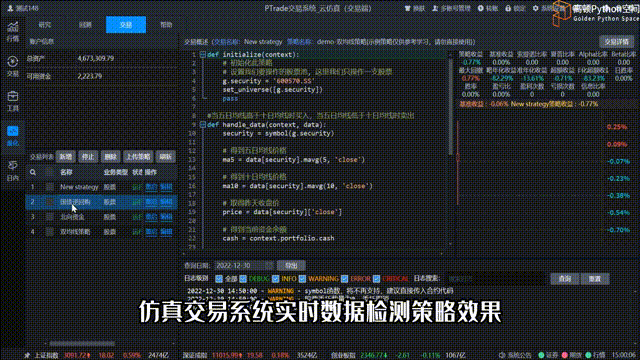Select the 双均线策略 strategy name

(75, 231)
